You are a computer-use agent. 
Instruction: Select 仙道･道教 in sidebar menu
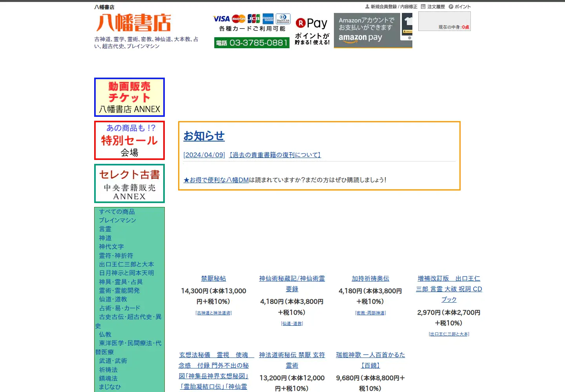[x=113, y=299]
